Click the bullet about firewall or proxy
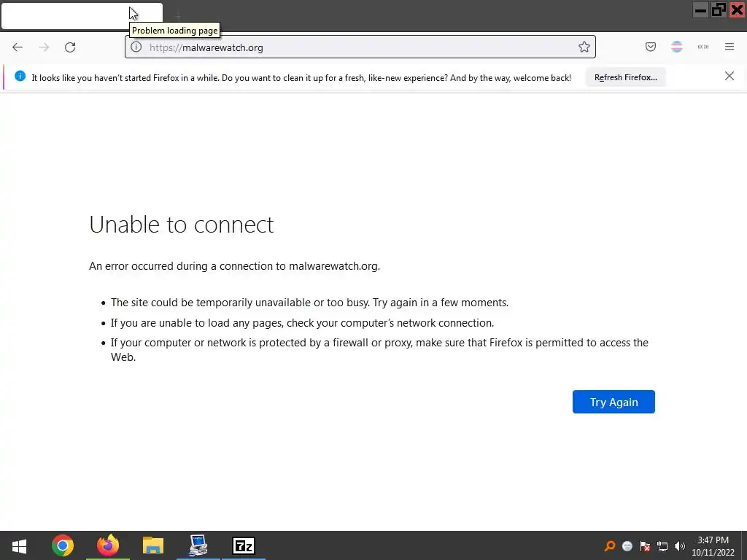 point(379,349)
